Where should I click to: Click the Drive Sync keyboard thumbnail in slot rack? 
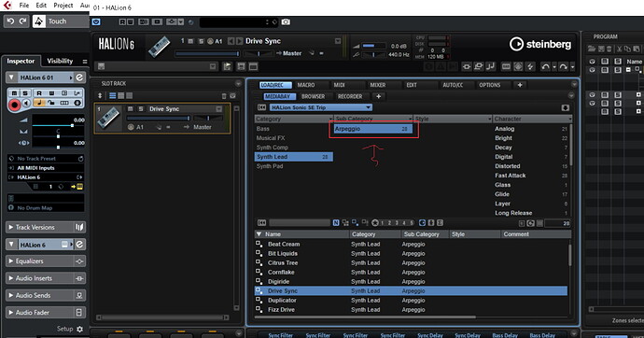109,118
